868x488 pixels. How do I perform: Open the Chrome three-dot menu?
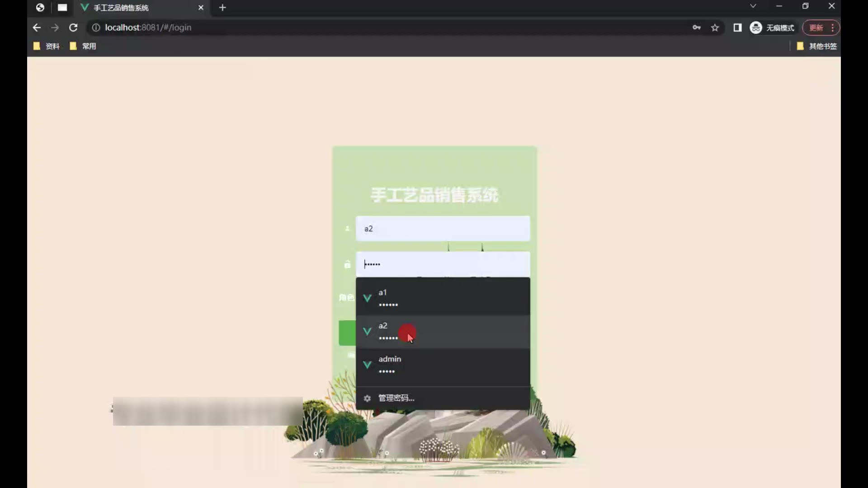833,28
